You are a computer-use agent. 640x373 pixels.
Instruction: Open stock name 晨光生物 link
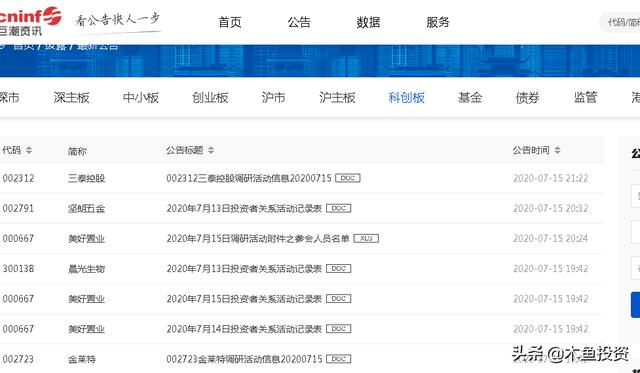click(x=87, y=269)
